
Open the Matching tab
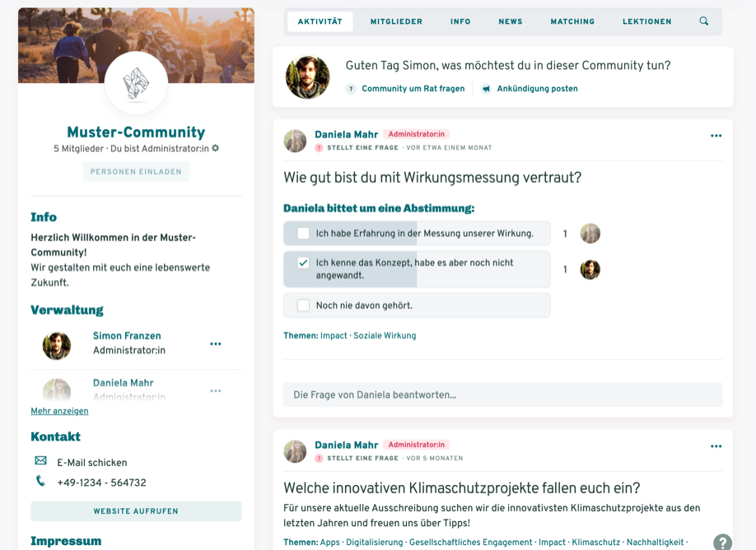pos(572,21)
